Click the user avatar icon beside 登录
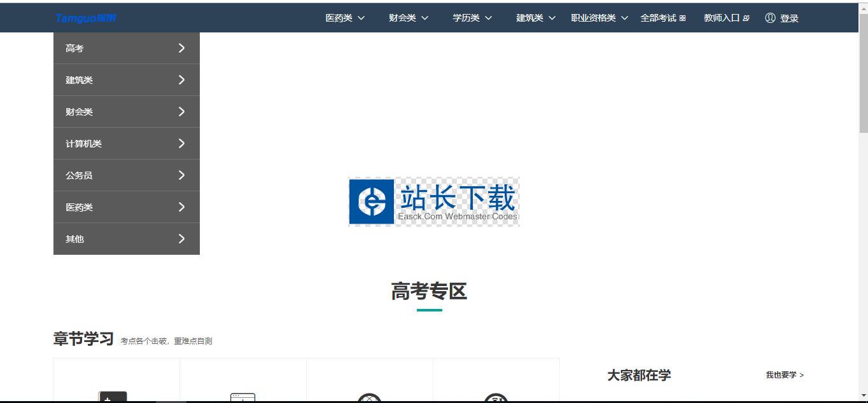 [770, 18]
